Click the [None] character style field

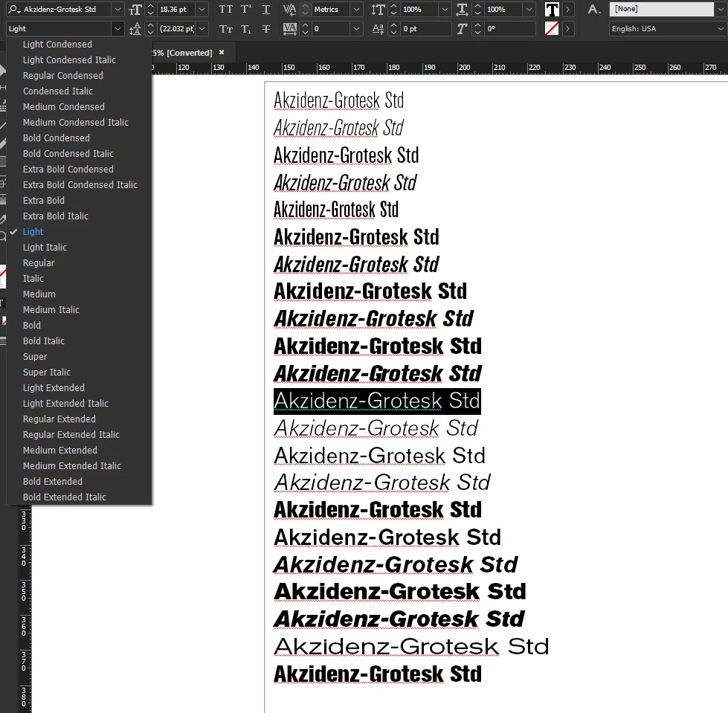coord(662,9)
